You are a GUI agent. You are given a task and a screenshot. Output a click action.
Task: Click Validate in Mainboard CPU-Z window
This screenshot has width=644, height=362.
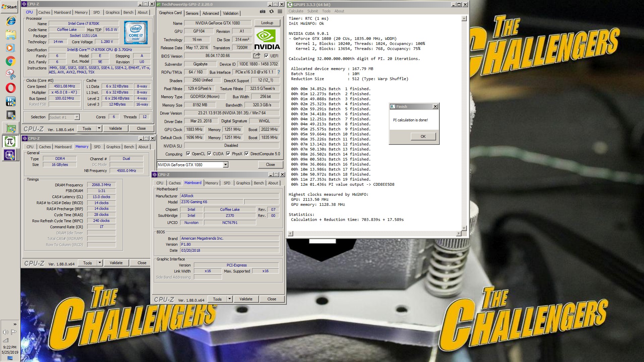pos(246,299)
